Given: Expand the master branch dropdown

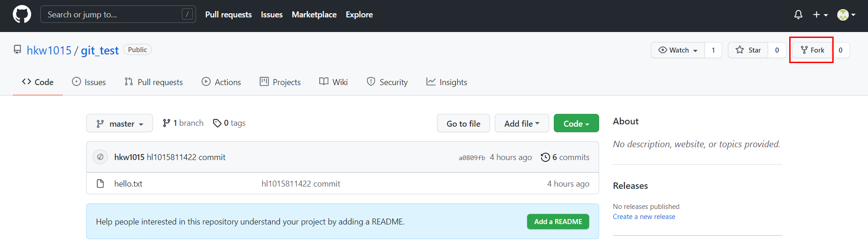Looking at the screenshot, I should click(120, 123).
